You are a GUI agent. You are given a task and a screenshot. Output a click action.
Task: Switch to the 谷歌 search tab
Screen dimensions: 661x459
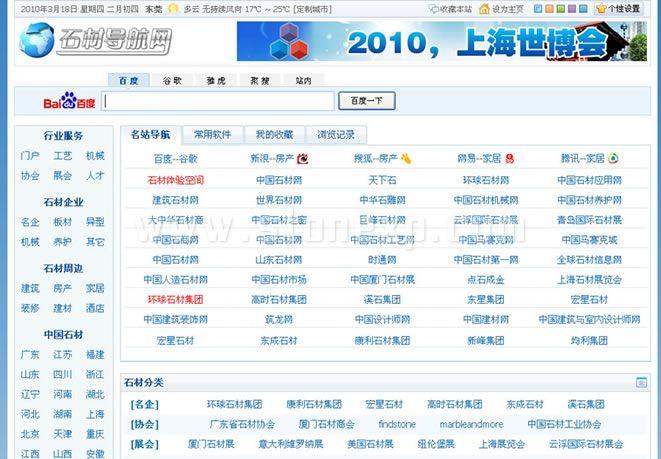(171, 80)
